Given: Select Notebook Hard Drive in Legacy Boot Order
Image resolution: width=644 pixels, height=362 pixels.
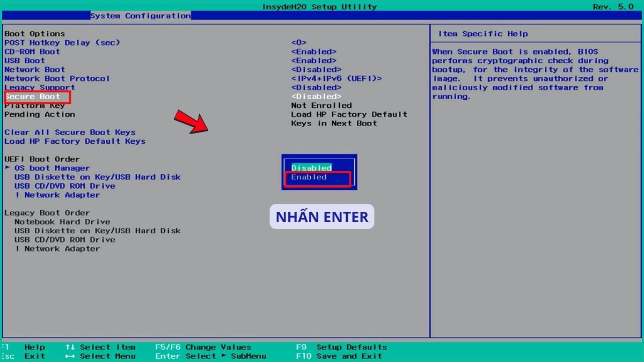Looking at the screenshot, I should click(x=62, y=221).
